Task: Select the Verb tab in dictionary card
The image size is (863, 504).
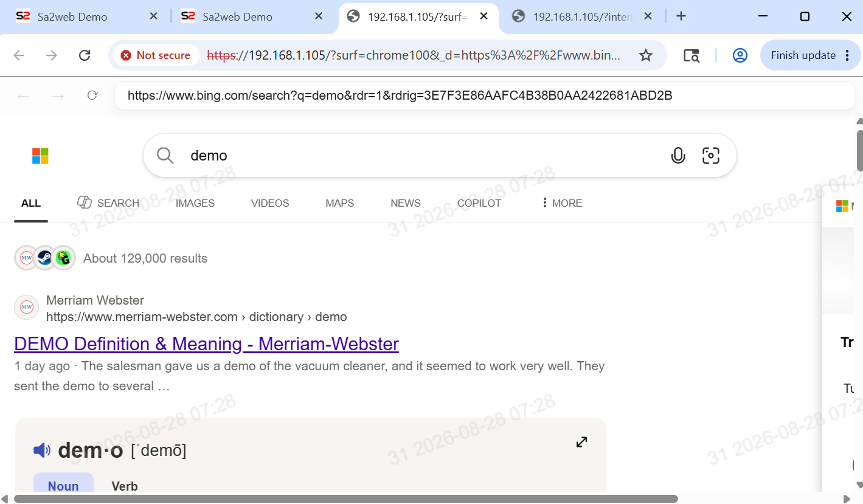Action: (x=125, y=486)
